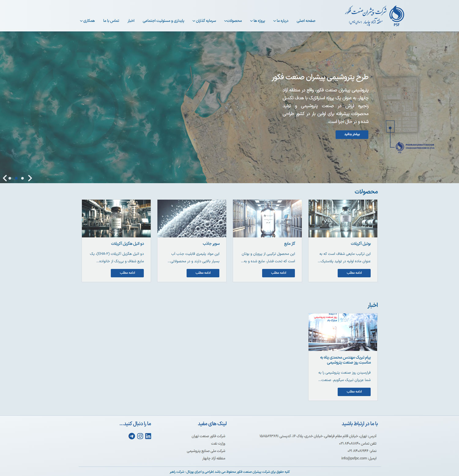Click the با ما در ارتباط باشید heading

point(360,424)
